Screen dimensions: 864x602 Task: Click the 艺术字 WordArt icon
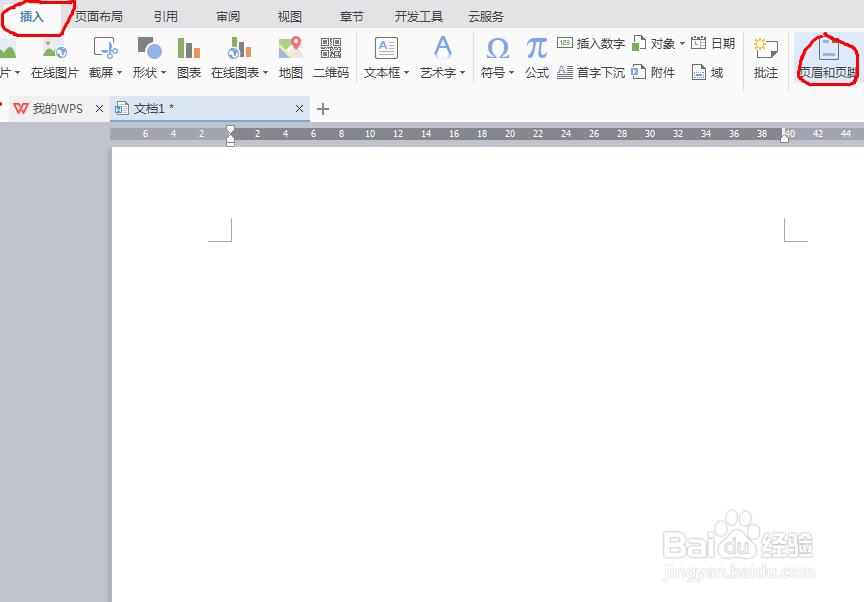point(442,48)
